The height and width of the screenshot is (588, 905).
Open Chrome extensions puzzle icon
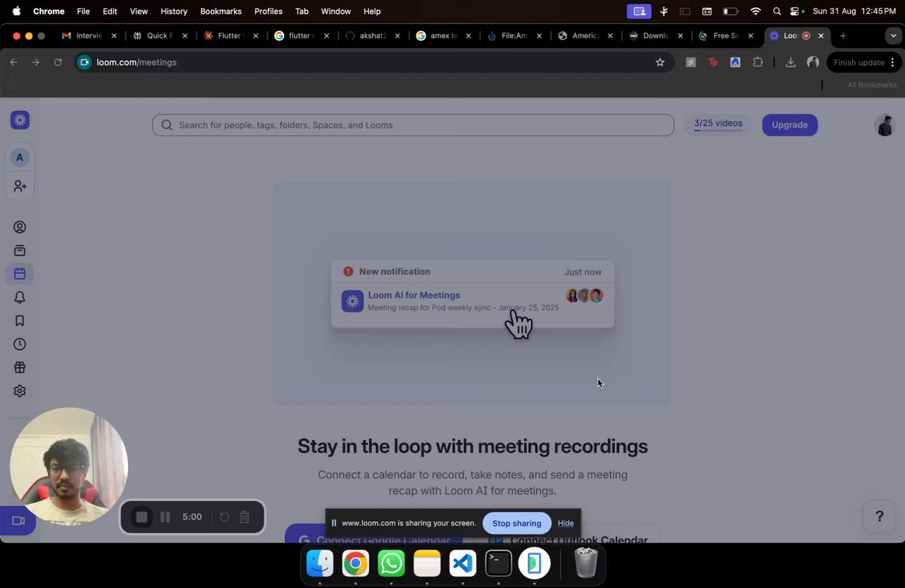pos(758,62)
